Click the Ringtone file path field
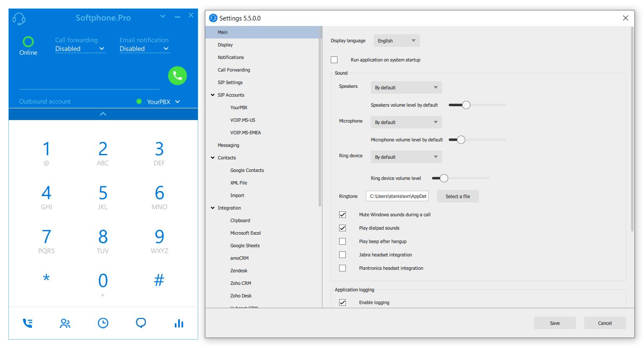The image size is (644, 348). 396,196
